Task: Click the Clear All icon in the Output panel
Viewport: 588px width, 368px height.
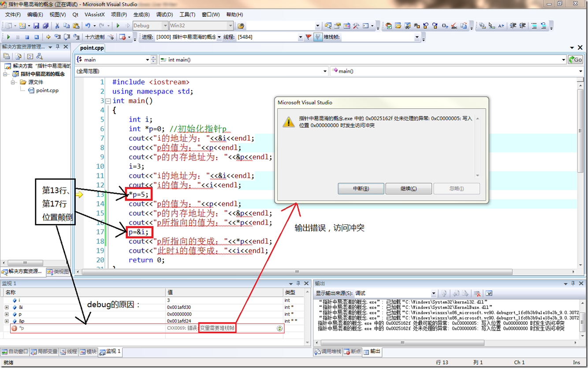Action: (477, 293)
